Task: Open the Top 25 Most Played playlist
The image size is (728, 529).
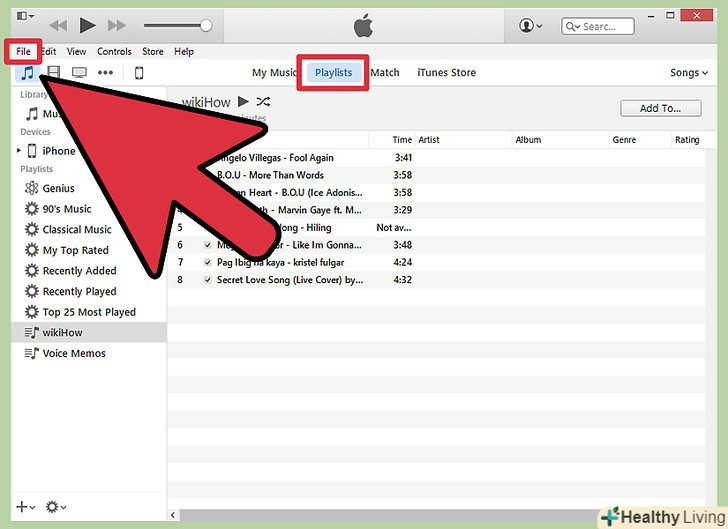Action: click(x=89, y=312)
